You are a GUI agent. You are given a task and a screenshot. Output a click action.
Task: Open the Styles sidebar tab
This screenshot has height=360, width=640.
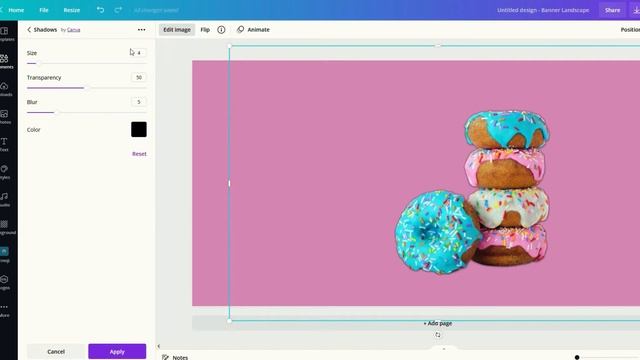pos(5,172)
